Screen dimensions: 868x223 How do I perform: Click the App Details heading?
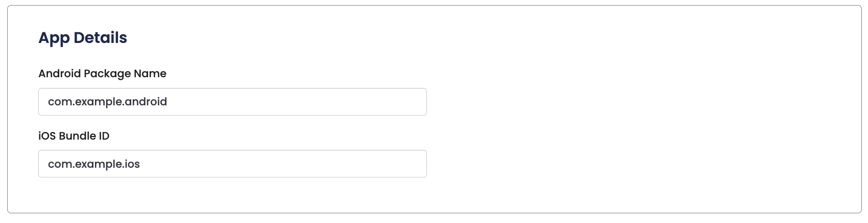tap(83, 38)
